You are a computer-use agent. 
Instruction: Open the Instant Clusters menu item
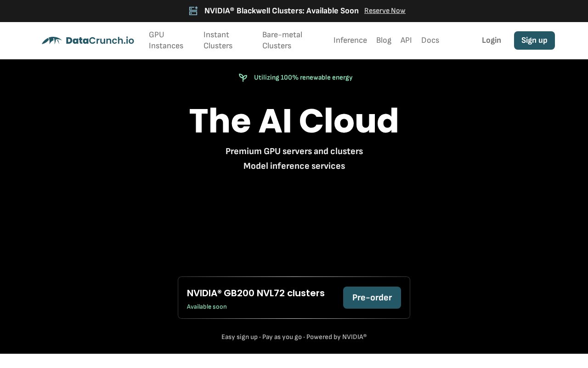(x=218, y=40)
